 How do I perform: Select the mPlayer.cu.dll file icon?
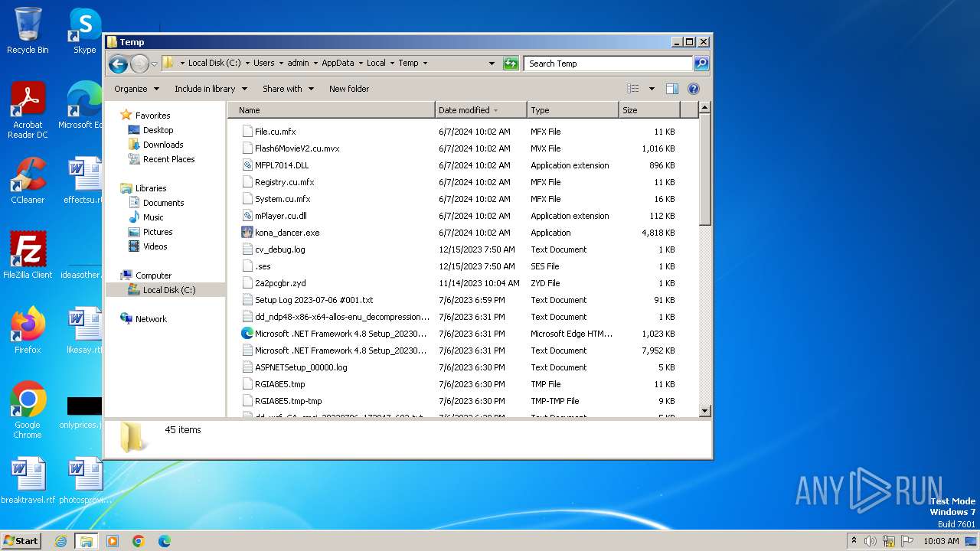(247, 216)
